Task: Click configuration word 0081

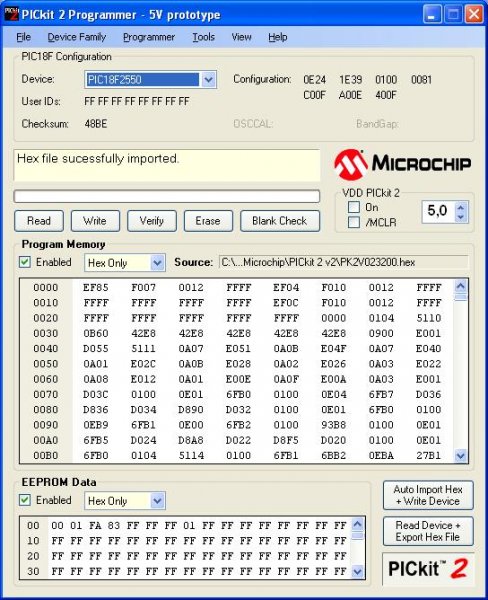Action: [x=421, y=80]
